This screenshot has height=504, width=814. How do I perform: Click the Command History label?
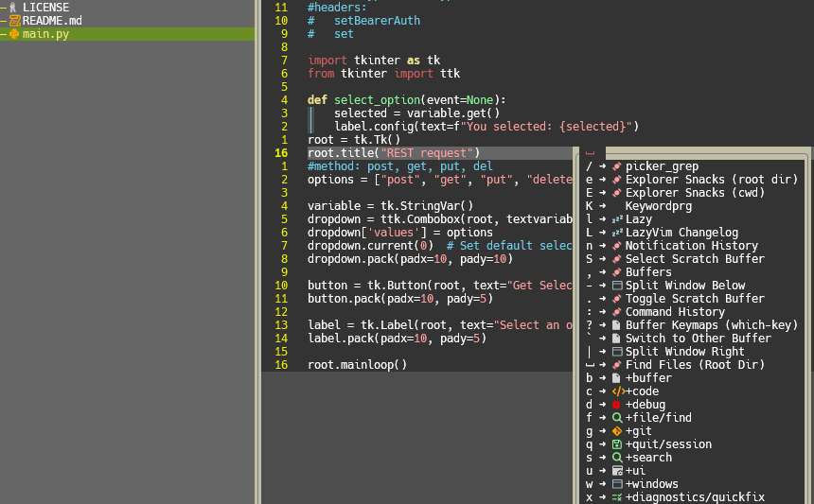click(x=675, y=312)
